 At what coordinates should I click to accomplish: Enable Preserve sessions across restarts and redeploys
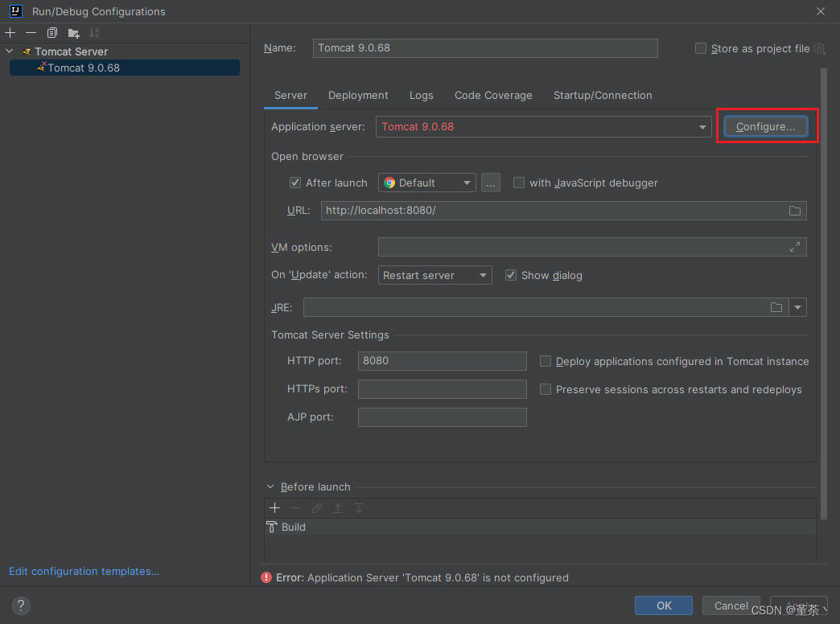pos(545,389)
